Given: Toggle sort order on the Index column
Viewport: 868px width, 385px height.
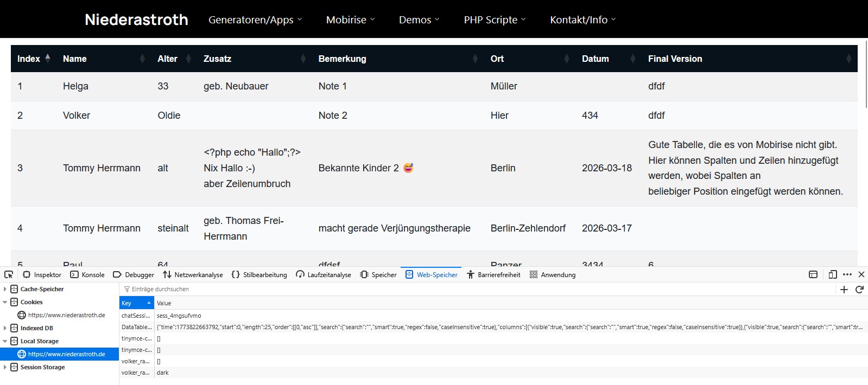Looking at the screenshot, I should pyautogui.click(x=48, y=59).
